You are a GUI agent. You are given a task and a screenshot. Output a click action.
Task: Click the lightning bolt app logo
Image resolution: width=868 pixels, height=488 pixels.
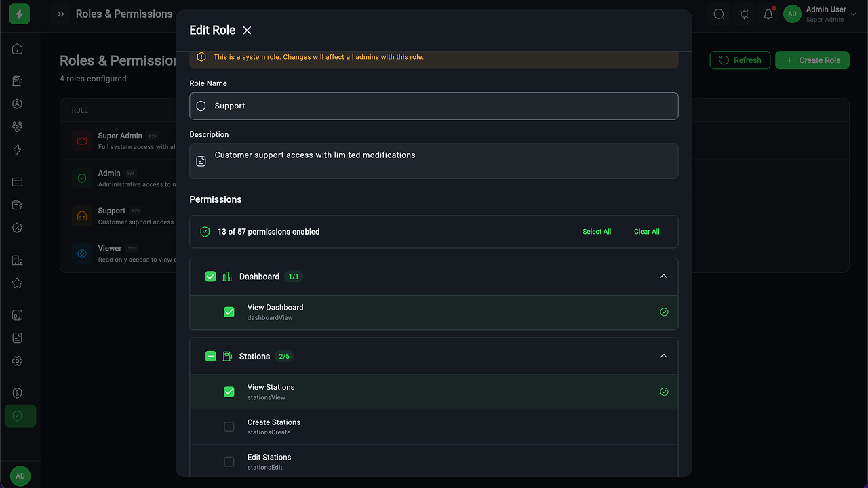20,14
